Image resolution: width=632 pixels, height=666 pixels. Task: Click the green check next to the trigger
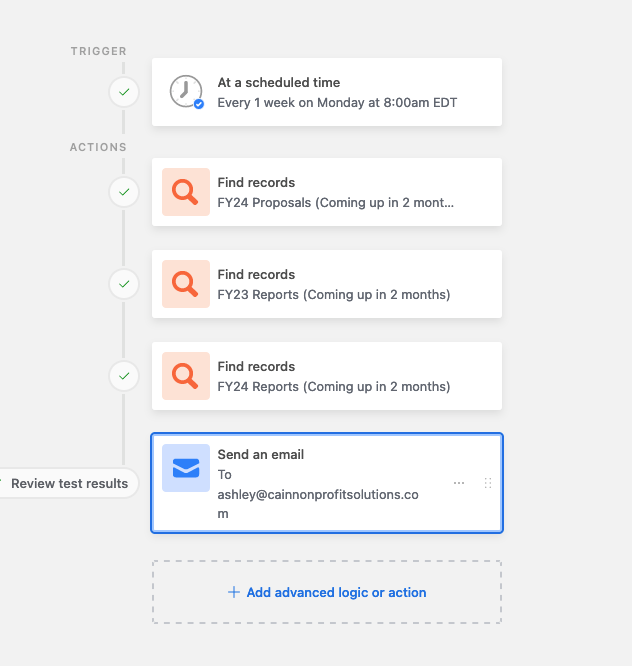[124, 92]
